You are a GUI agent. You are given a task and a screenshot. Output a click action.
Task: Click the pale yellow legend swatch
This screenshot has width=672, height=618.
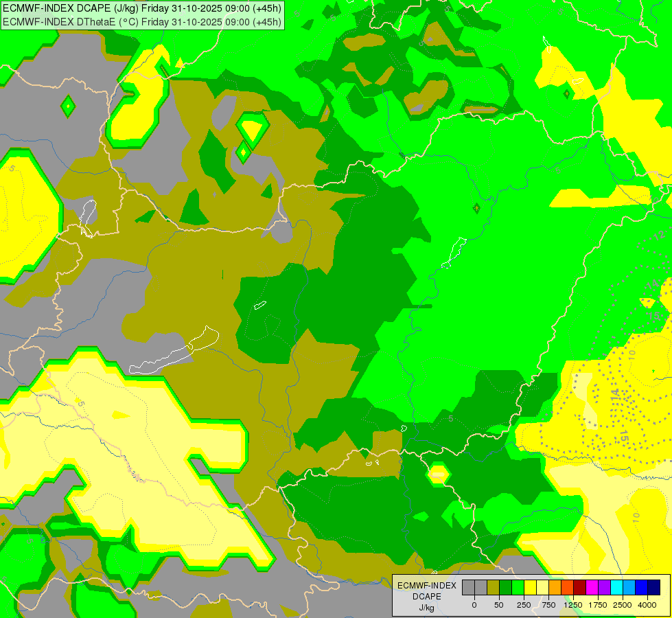click(542, 587)
